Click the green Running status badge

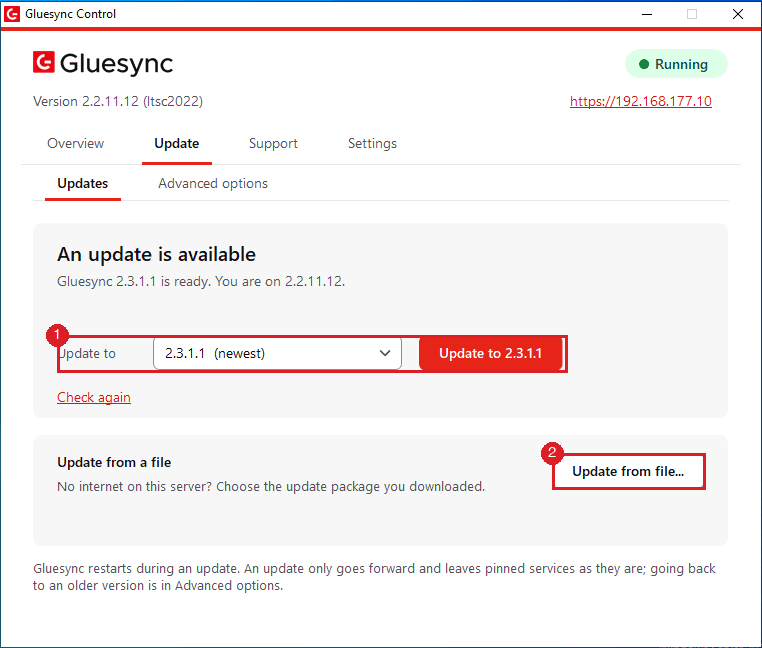click(x=676, y=64)
